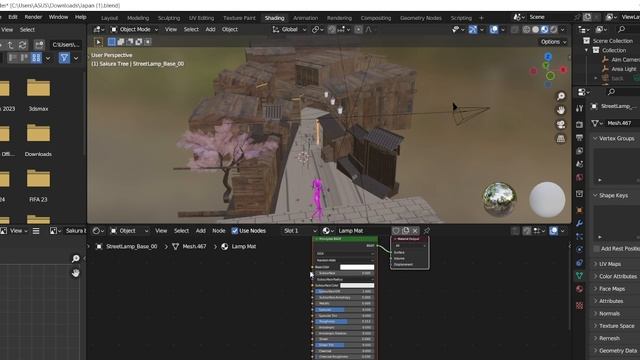Select the Tweak cursor tool icon
This screenshot has width=640, height=360.
point(98,42)
